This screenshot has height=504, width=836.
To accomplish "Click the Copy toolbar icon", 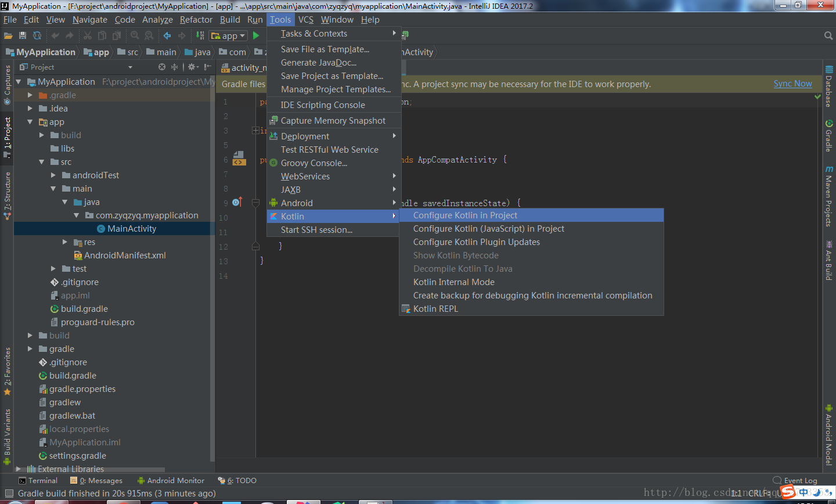I will click(102, 36).
